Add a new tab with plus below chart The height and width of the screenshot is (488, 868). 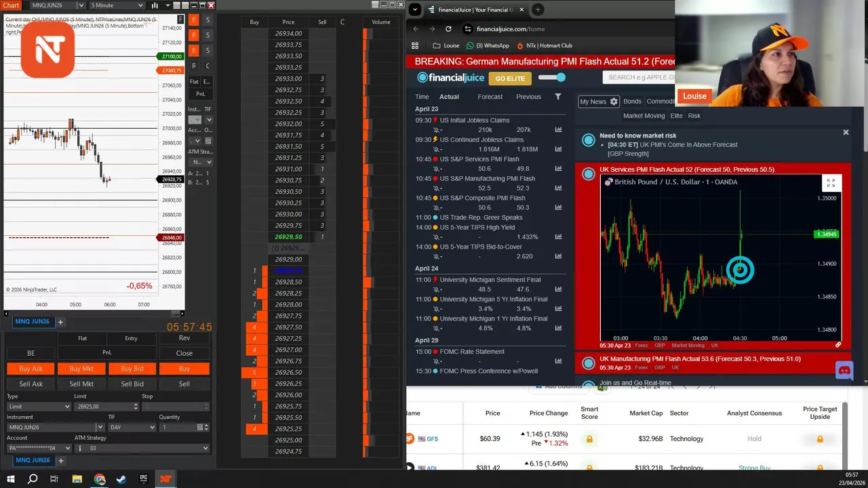(60, 322)
